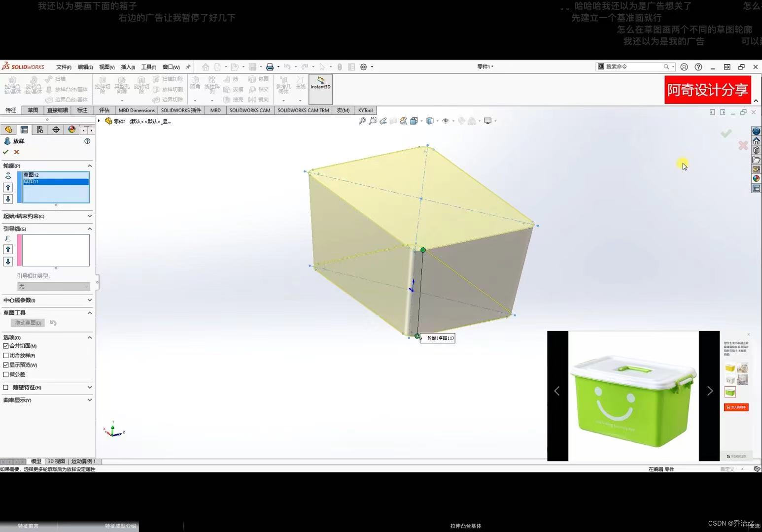Expand the 中心线参数 section

coord(89,300)
